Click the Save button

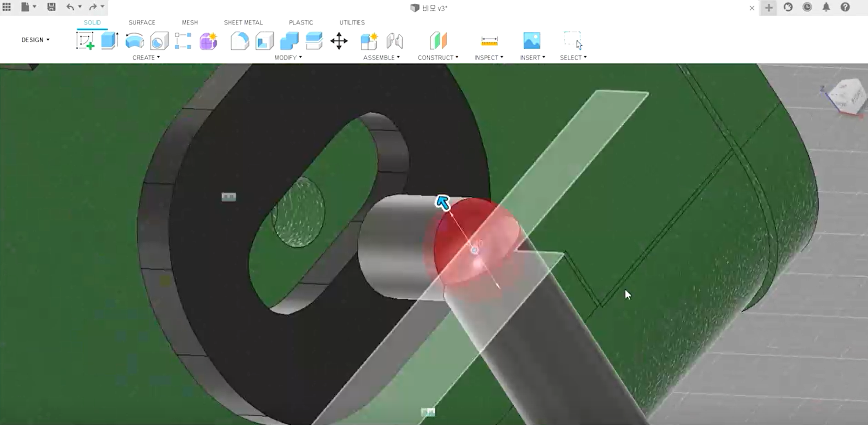[x=51, y=7]
